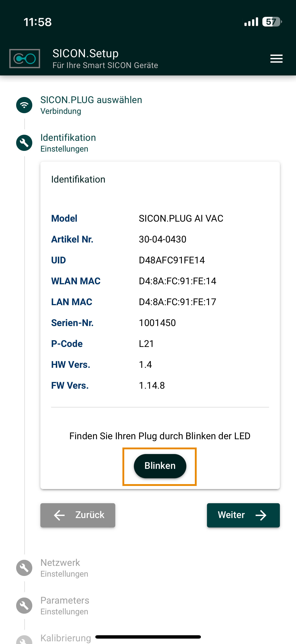Open the Kalibrierung step

coord(66,638)
